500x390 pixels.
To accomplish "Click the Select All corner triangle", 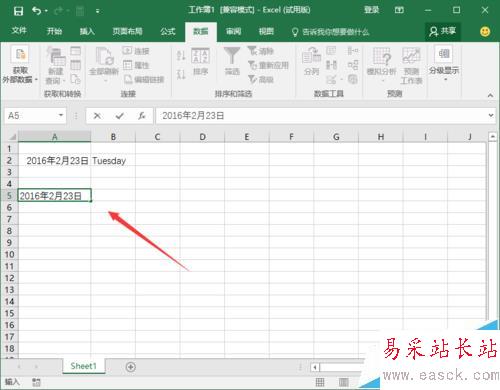I will click(12, 137).
